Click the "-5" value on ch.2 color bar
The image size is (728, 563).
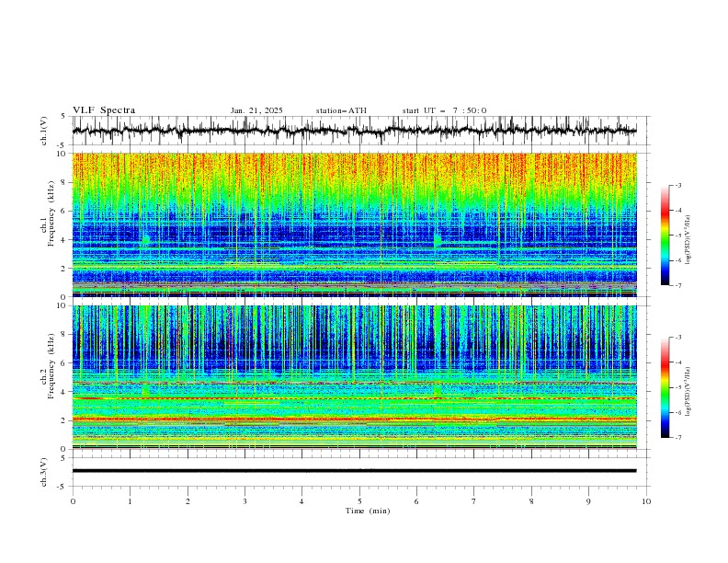click(x=678, y=387)
